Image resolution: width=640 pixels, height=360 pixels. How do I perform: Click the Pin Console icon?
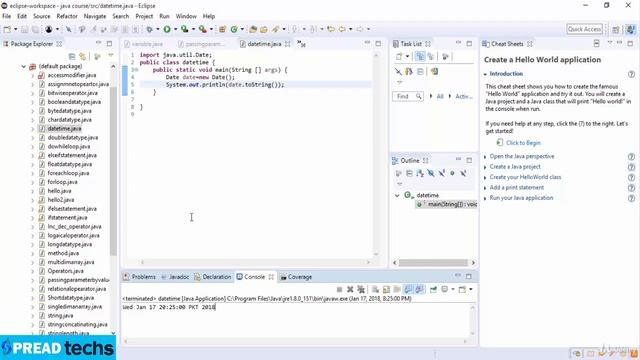coord(433,289)
